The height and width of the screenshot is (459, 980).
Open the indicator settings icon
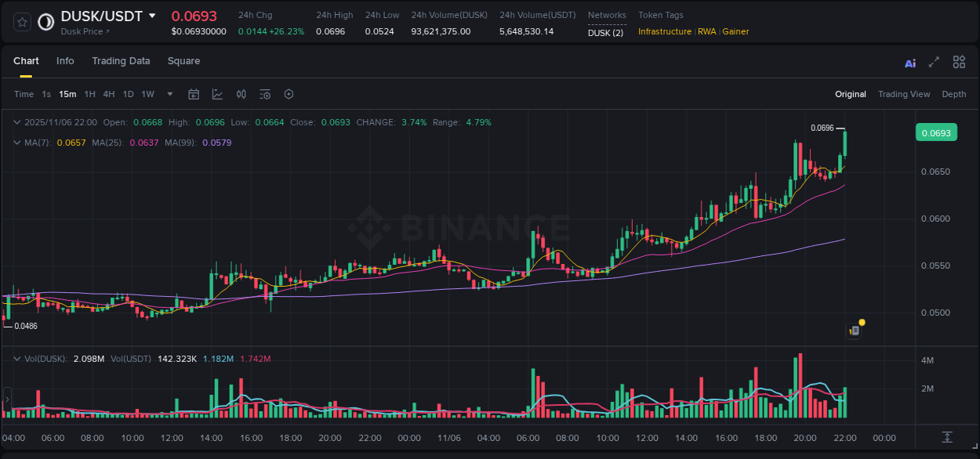pos(264,94)
